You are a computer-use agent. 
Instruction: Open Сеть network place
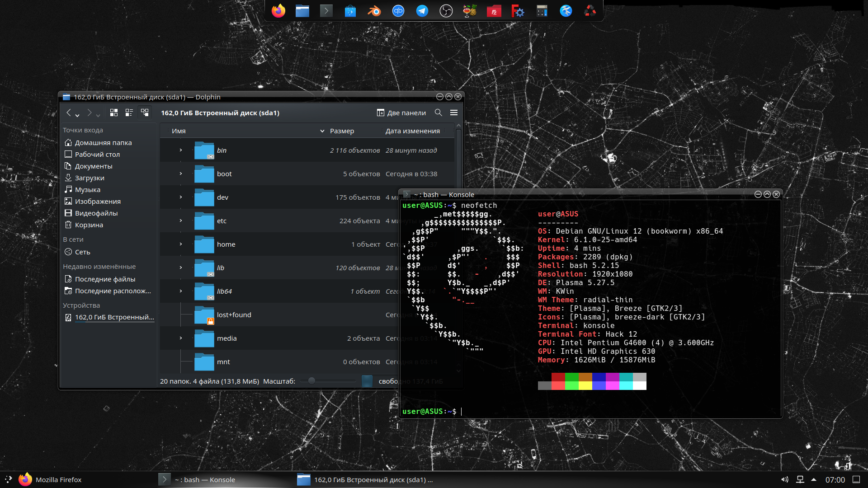tap(108, 252)
